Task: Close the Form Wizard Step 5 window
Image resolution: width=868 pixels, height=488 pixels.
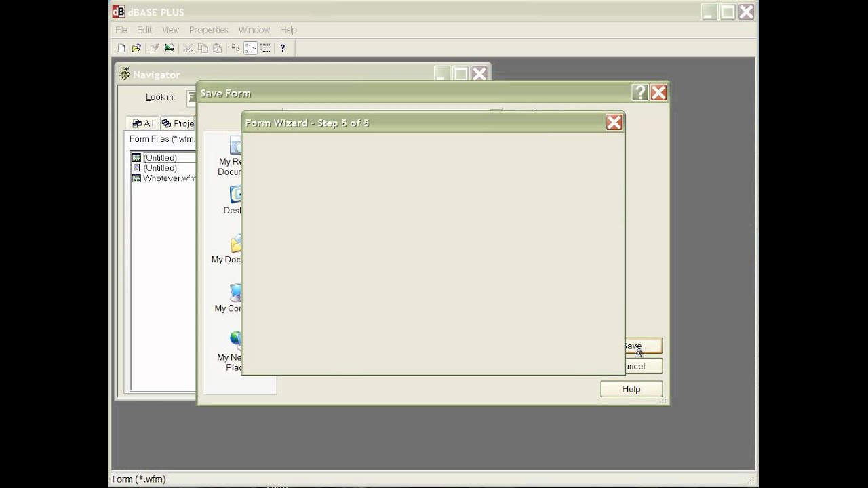Action: tap(614, 123)
